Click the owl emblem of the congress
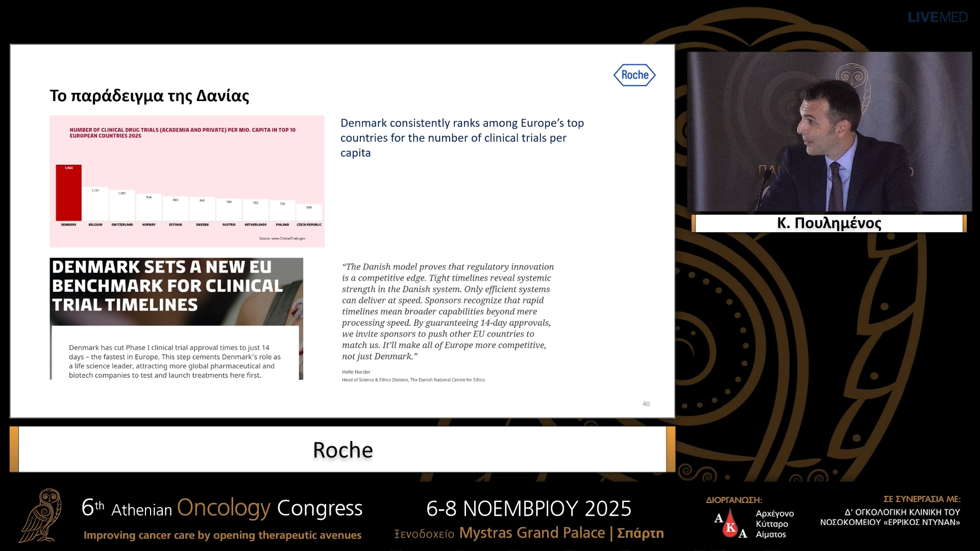 40,515
